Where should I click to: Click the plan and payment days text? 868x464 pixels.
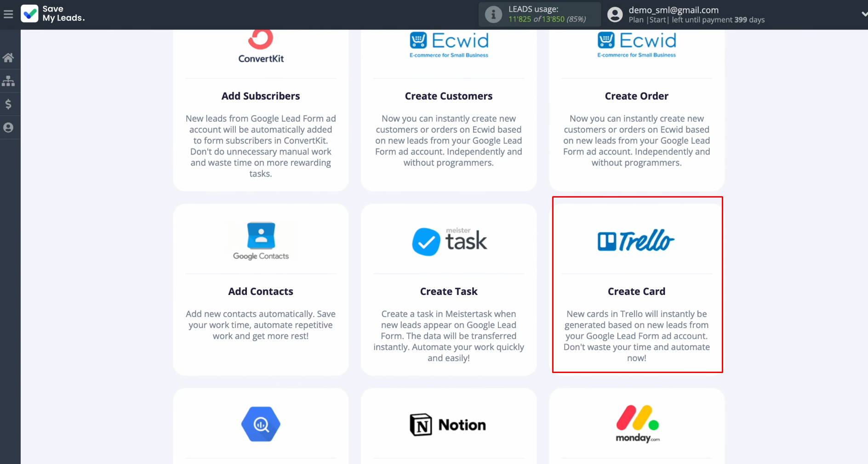[697, 20]
